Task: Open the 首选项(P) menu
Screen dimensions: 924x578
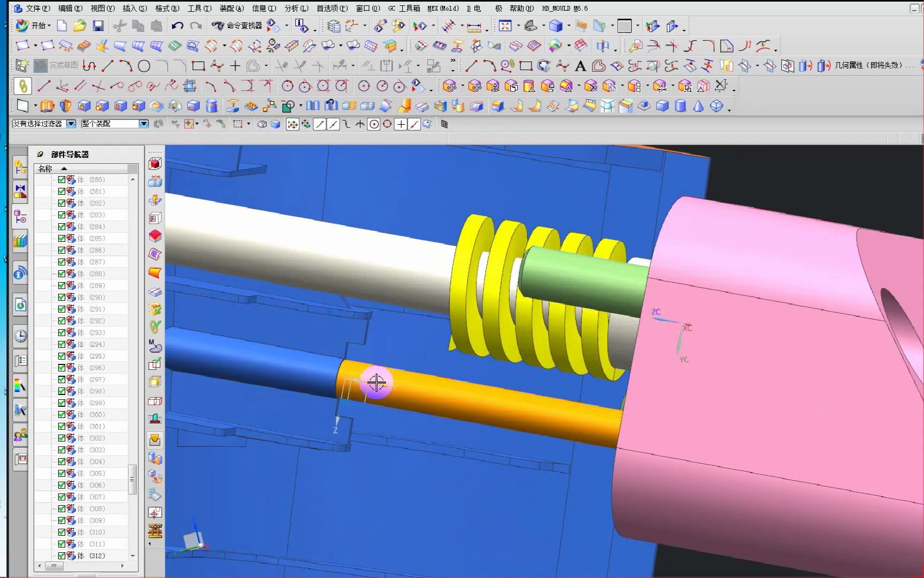Action: [x=332, y=8]
